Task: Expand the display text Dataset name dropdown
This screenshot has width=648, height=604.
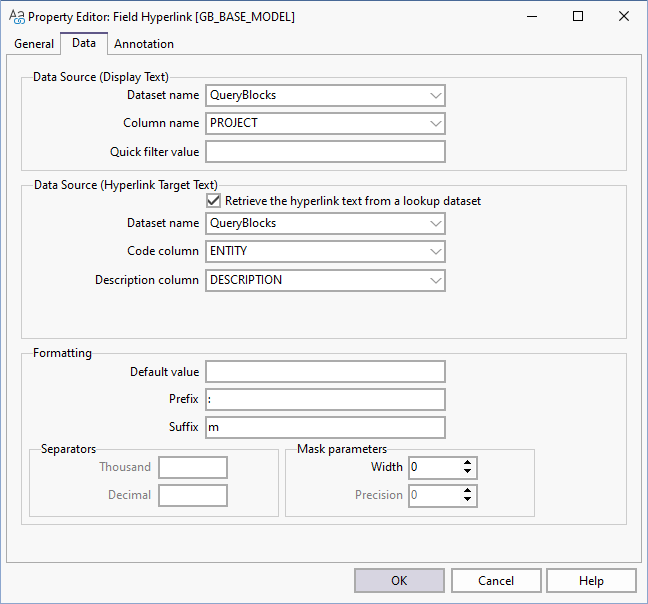Action: click(435, 96)
